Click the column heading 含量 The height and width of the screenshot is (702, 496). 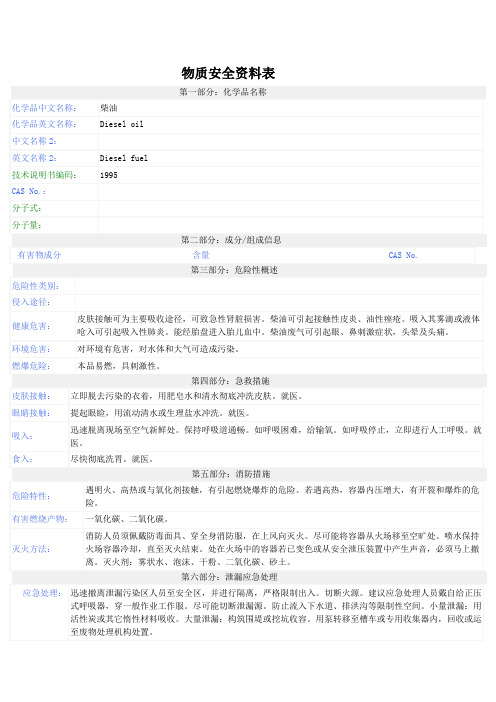(201, 255)
